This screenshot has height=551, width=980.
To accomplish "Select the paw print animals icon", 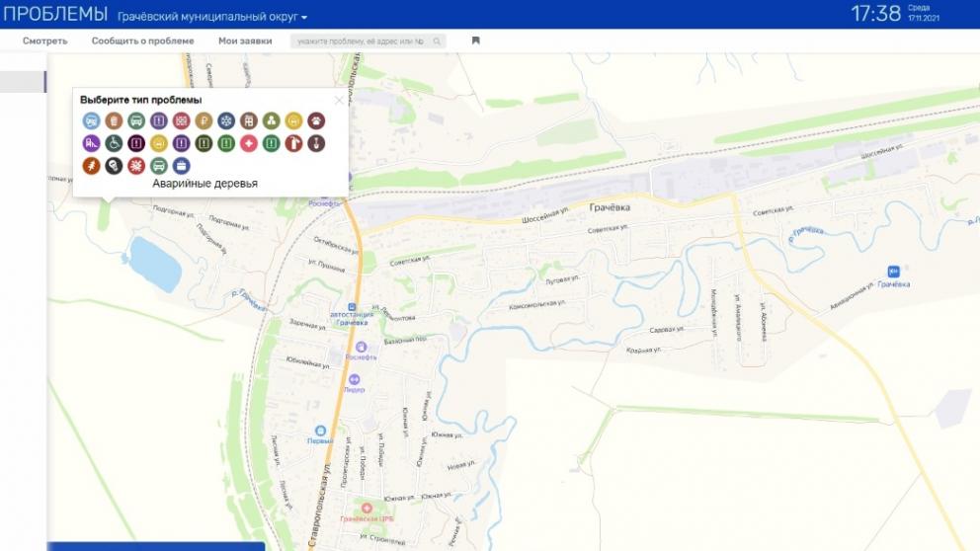I will (316, 120).
